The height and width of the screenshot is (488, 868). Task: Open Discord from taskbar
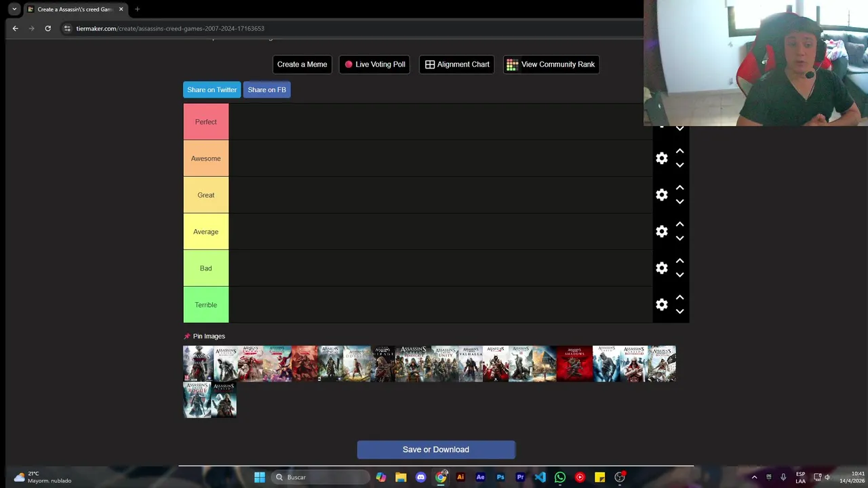point(420,477)
